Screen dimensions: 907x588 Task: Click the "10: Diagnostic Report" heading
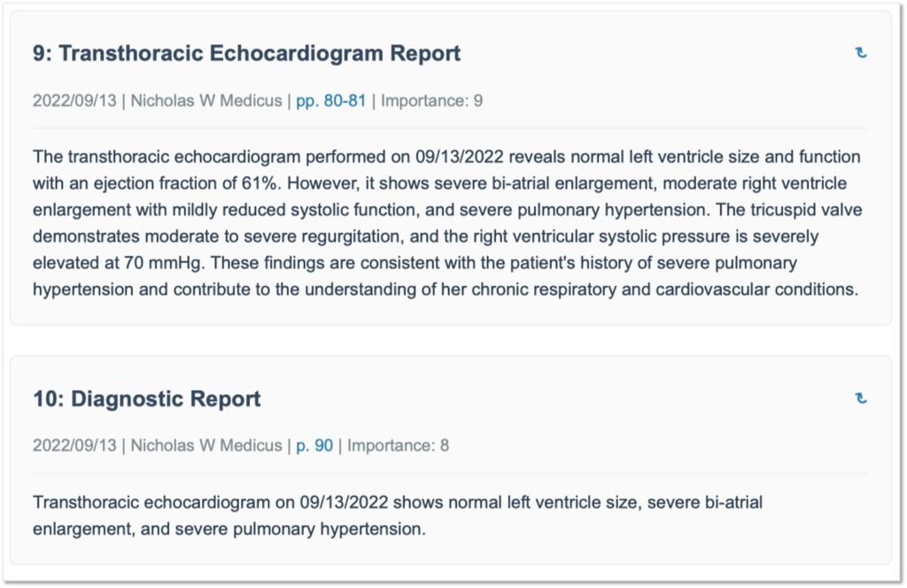(147, 398)
